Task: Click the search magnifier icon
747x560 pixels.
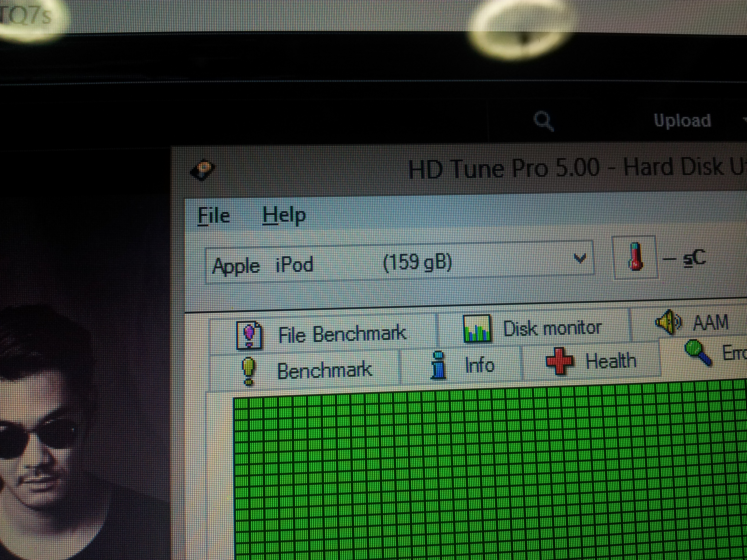Action: (543, 121)
